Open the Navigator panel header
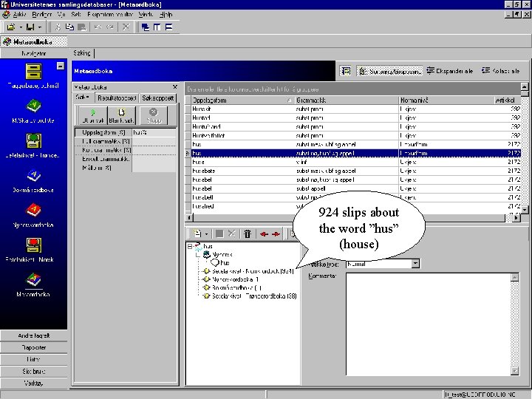Image resolution: width=532 pixels, height=399 pixels. [33, 53]
